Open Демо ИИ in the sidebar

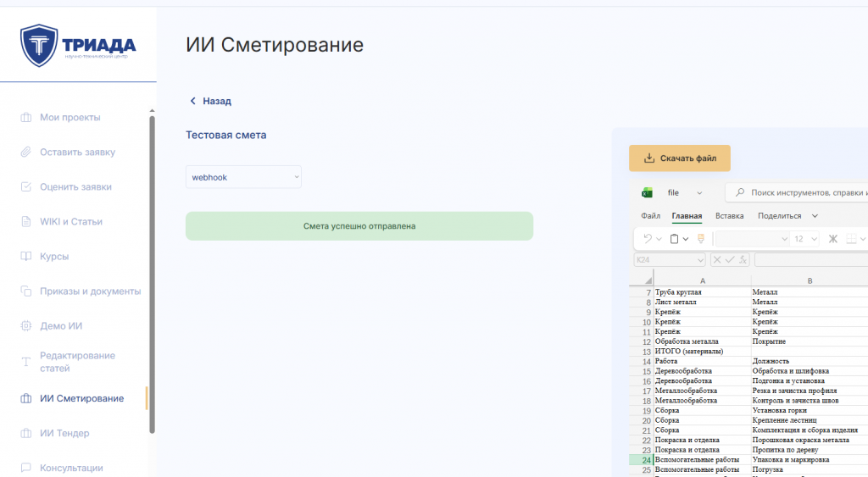tap(61, 326)
